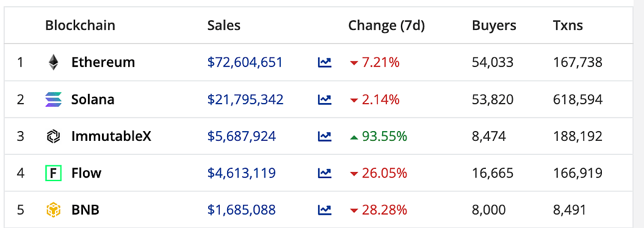Viewport: 644px width, 228px height.
Task: Sort by the Change (7d) column header
Action: pos(386,26)
